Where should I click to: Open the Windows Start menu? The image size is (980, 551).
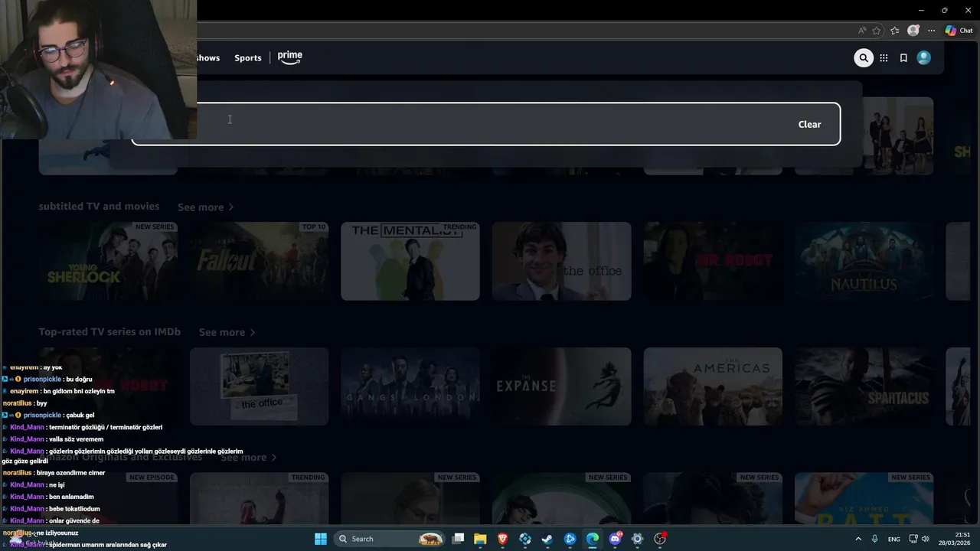pos(321,539)
